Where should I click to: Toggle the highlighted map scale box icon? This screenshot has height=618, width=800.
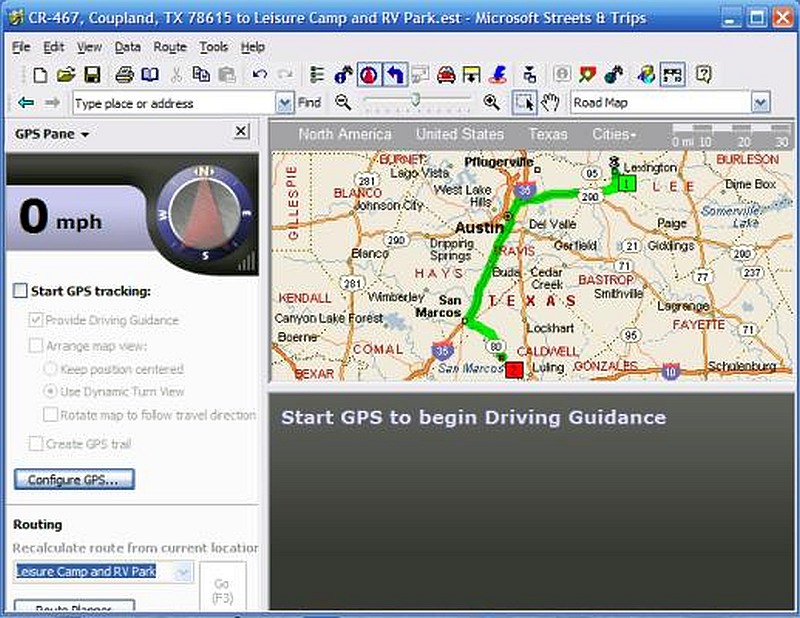[x=672, y=75]
